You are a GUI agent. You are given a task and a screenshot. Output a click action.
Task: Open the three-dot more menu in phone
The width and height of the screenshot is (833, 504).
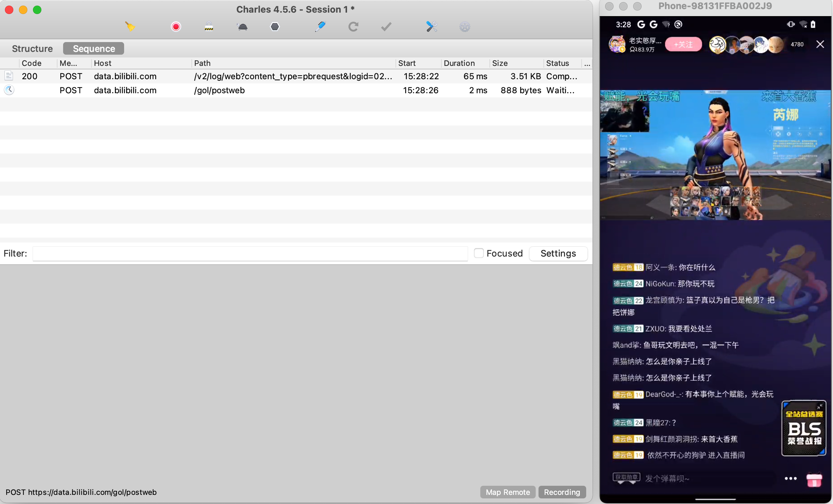click(791, 478)
